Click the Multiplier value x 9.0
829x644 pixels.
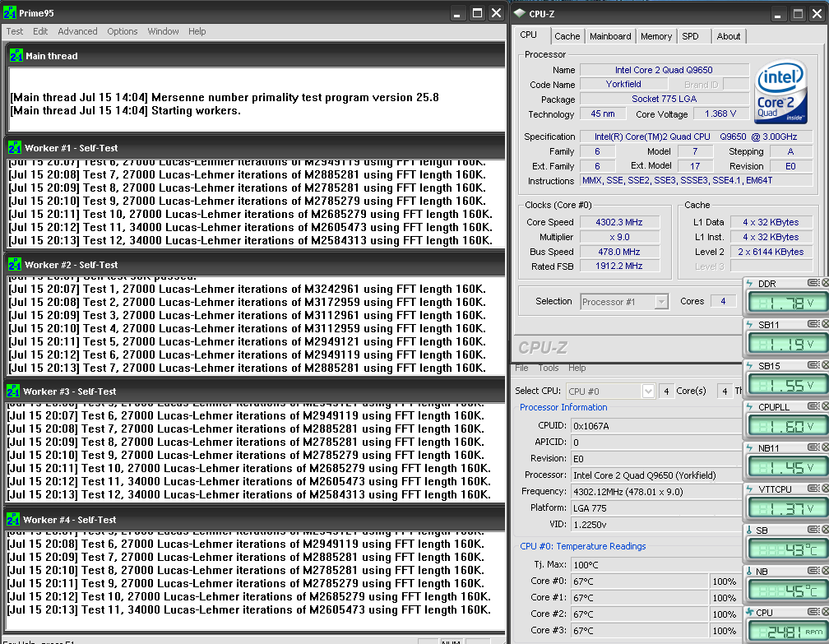tap(619, 237)
